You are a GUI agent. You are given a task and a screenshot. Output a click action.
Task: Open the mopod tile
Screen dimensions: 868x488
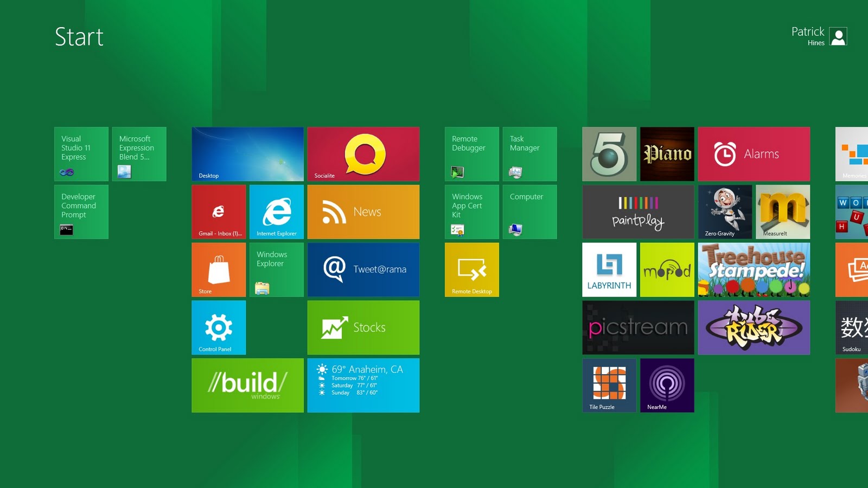(x=667, y=269)
